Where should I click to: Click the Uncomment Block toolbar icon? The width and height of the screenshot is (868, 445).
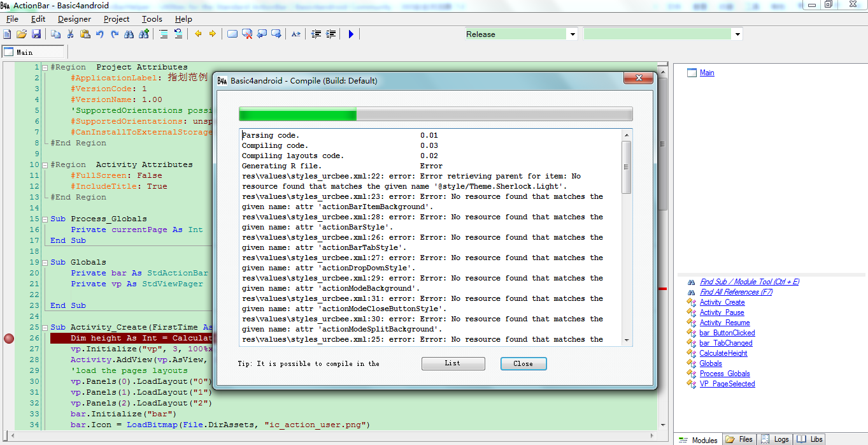[178, 34]
